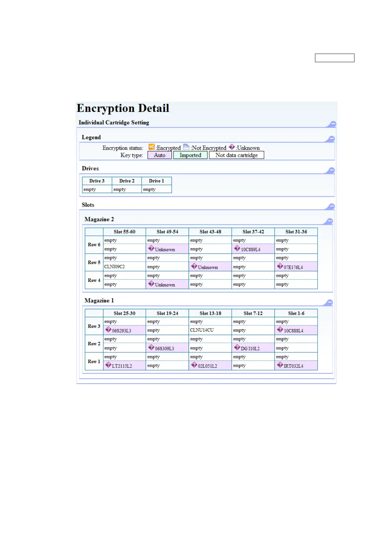This screenshot has height=554, width=392.
Task: Click the Slot 31-36 column header
Action: point(296,232)
